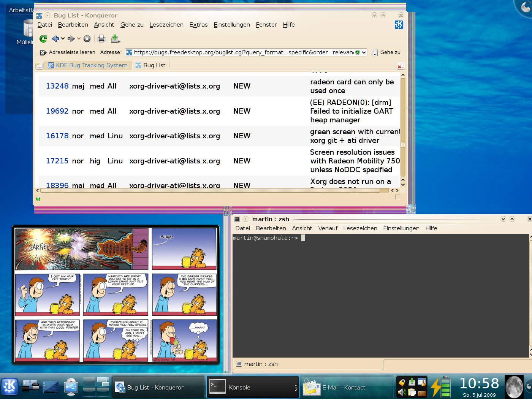Click the Gehe zu button

386,52
